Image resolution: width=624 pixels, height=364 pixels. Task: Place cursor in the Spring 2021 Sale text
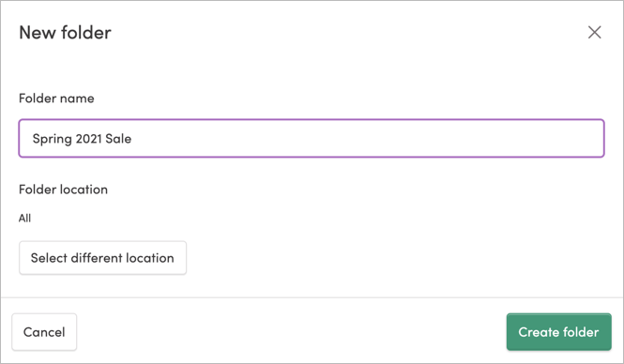coord(82,139)
